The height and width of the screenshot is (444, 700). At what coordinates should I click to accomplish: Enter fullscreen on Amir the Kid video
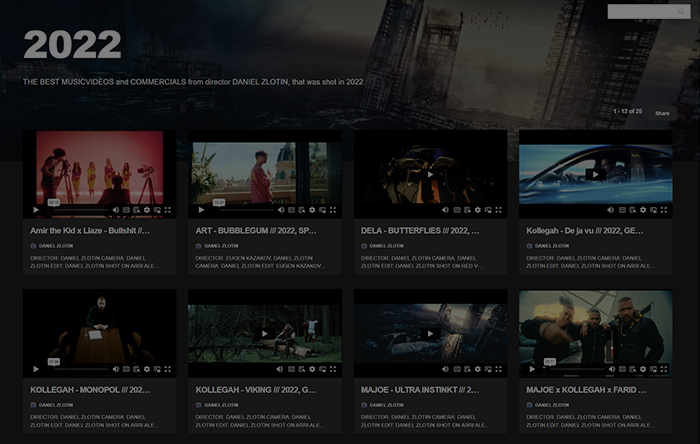(x=167, y=210)
